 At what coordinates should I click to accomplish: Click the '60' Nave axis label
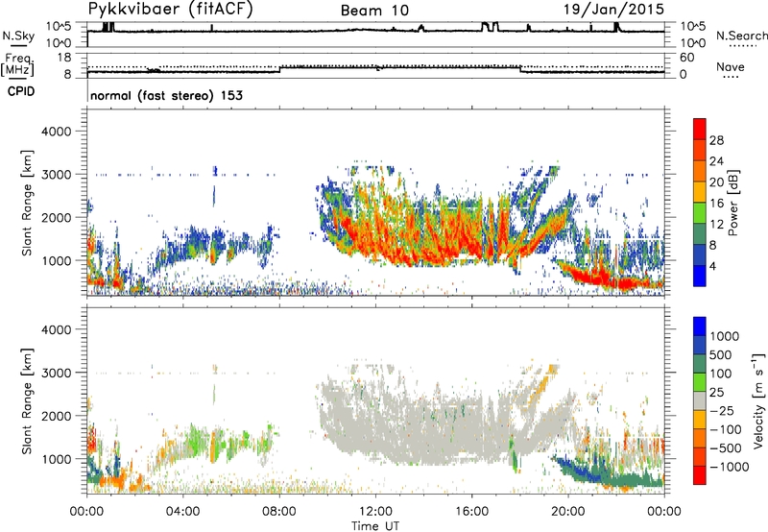click(x=686, y=57)
